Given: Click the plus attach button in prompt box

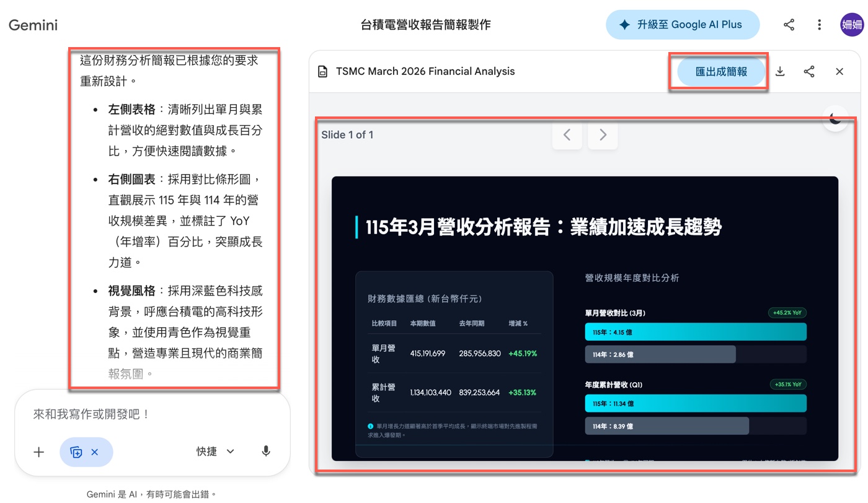Looking at the screenshot, I should click(x=39, y=452).
